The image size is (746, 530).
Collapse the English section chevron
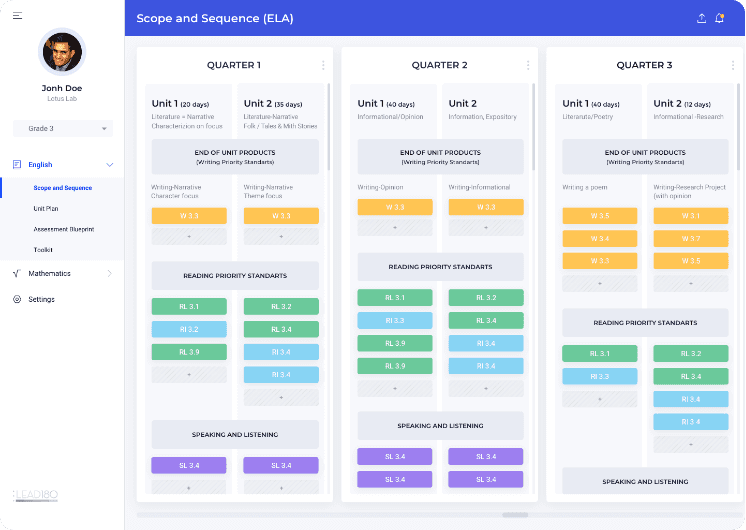point(109,165)
